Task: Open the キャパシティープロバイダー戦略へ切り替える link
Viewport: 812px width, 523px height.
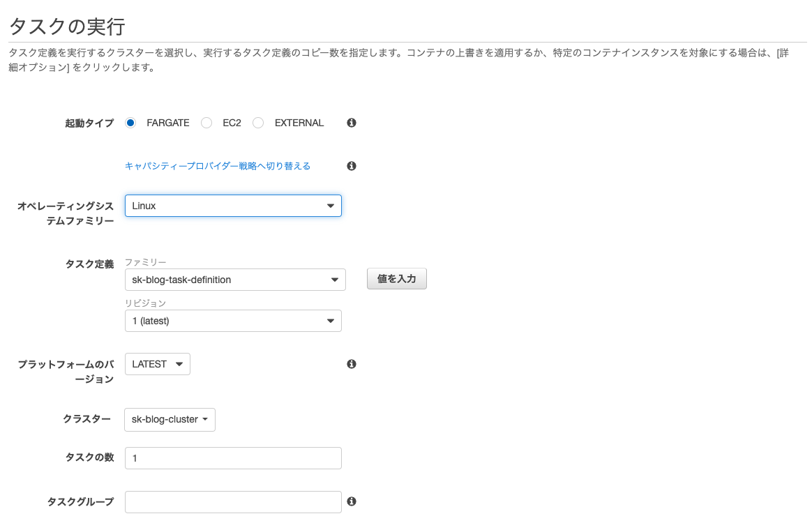Action: pyautogui.click(x=217, y=166)
